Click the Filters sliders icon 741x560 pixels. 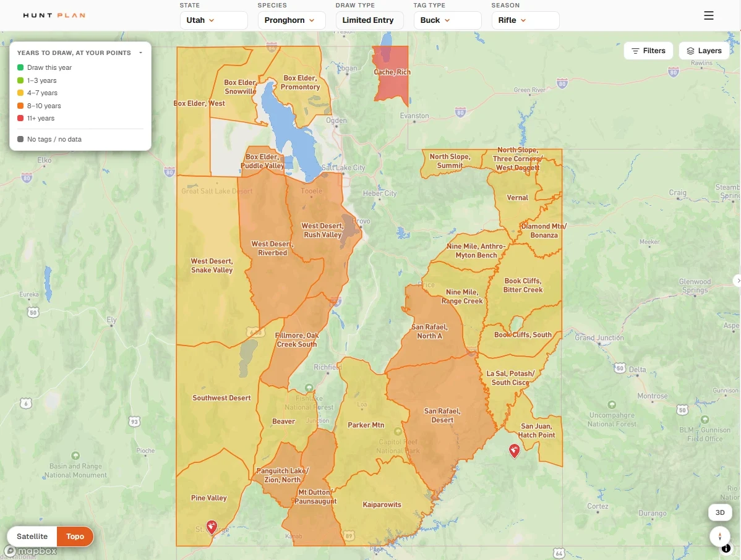click(x=635, y=51)
